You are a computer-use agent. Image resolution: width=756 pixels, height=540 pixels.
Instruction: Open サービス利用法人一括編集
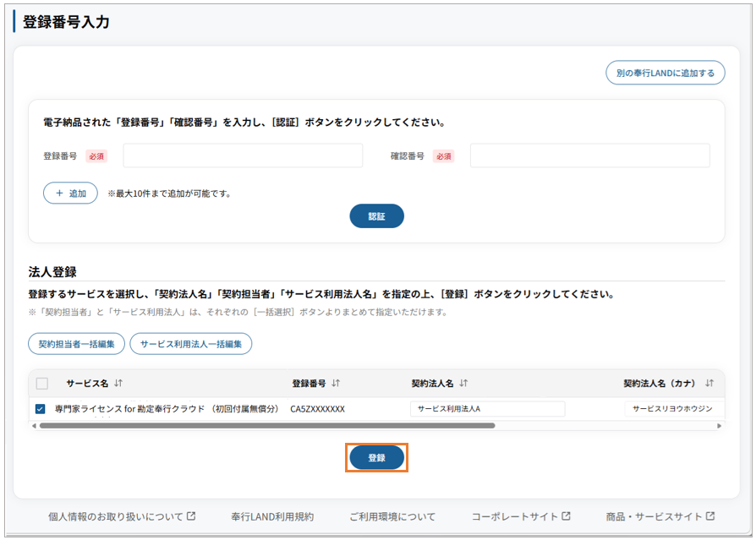point(191,344)
